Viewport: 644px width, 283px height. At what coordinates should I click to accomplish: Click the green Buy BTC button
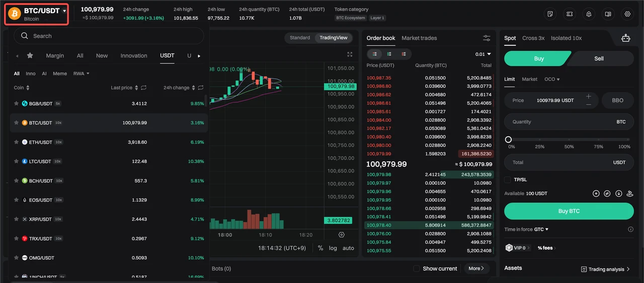569,211
